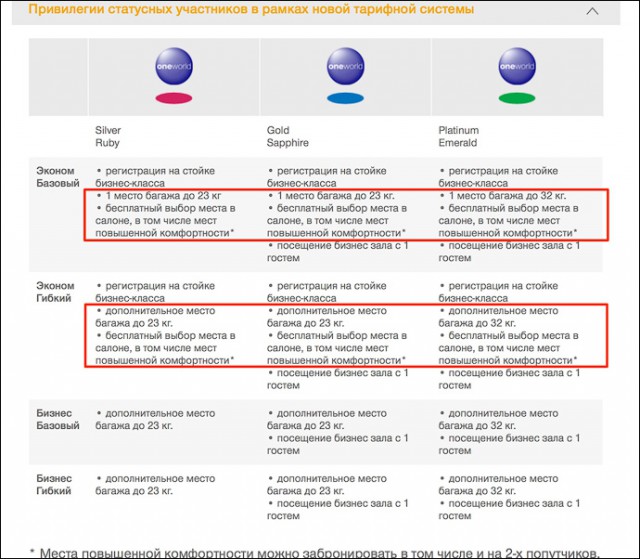640x559 pixels.
Task: Click 'посещение бизнес зала' in Platinum Бизнес Базовый cell
Action: [x=506, y=438]
